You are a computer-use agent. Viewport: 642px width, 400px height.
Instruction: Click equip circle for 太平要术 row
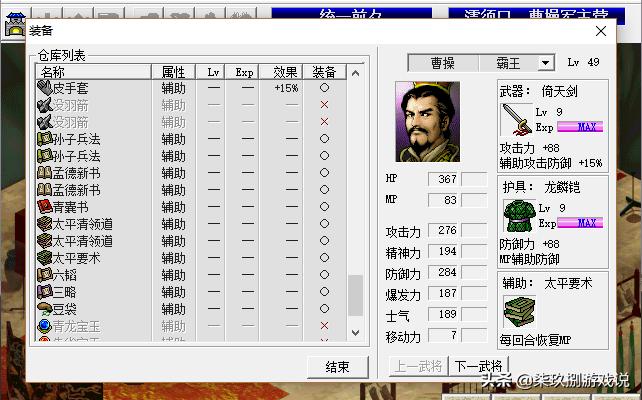(324, 258)
